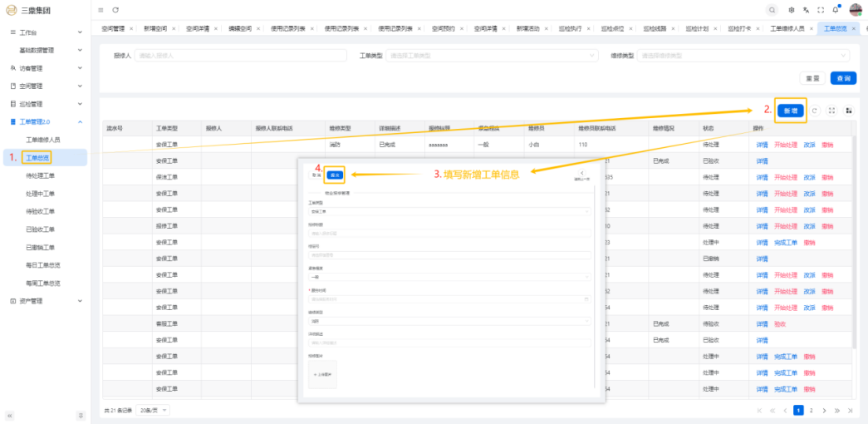Click the language translate icon
The width and height of the screenshot is (868, 424).
806,10
